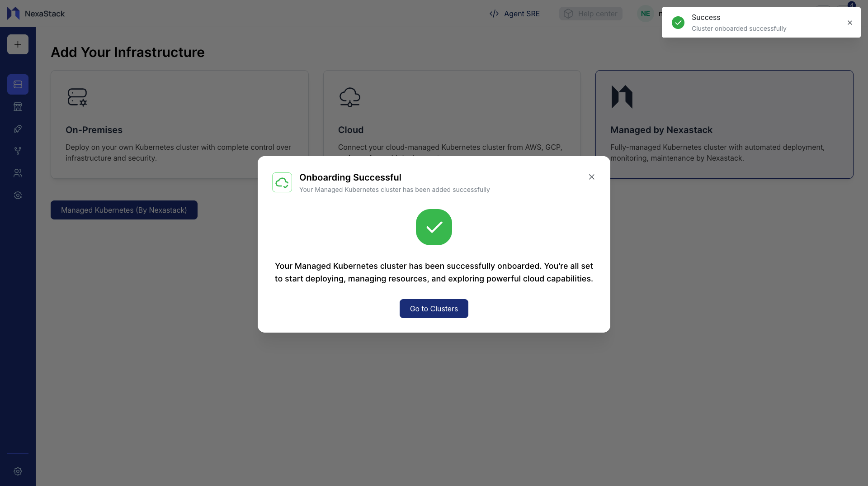This screenshot has height=486, width=868.
Task: Open Agent SRE from the top bar
Action: click(x=514, y=14)
